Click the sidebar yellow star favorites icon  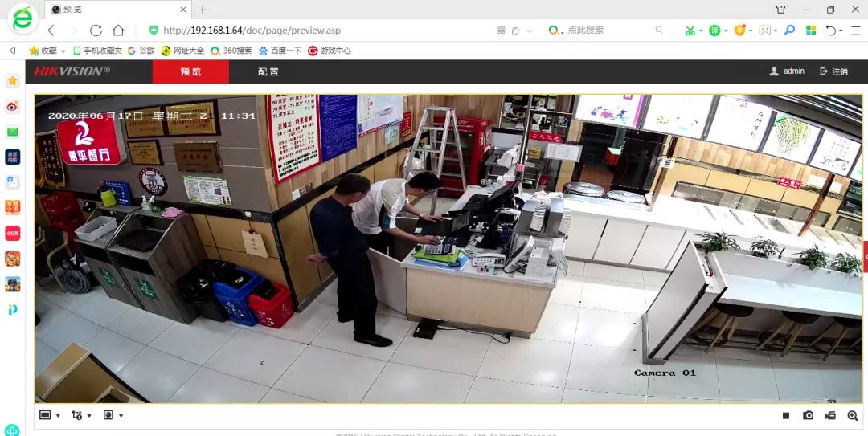click(13, 81)
